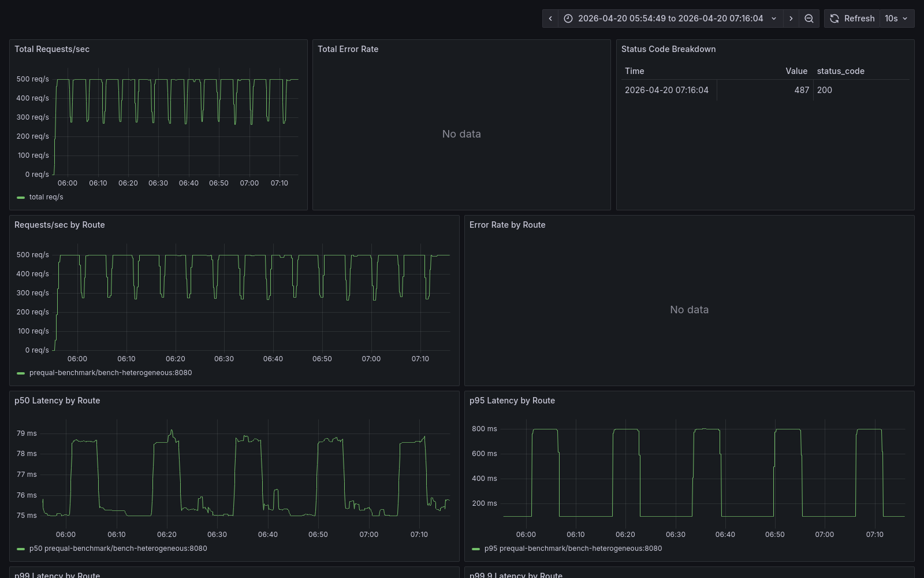Toggle the p95 bench-heterogeneous legend series
924x578 pixels.
[x=574, y=549]
